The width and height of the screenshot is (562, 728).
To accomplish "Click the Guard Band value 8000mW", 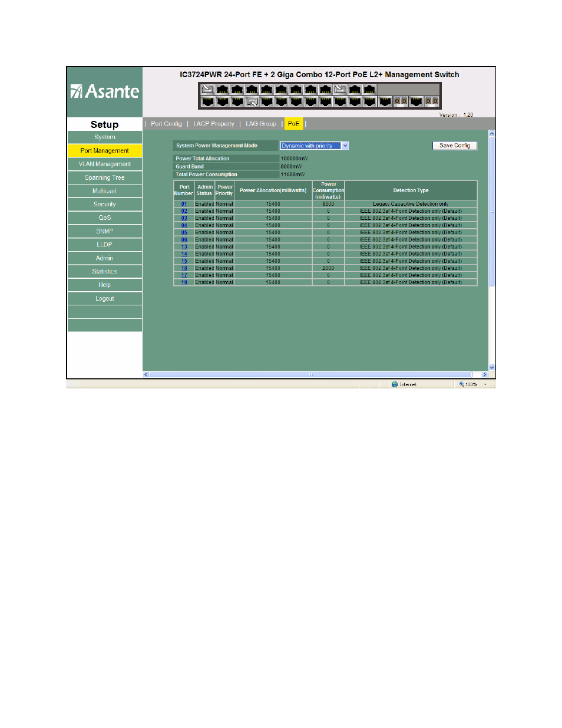I will (x=291, y=167).
